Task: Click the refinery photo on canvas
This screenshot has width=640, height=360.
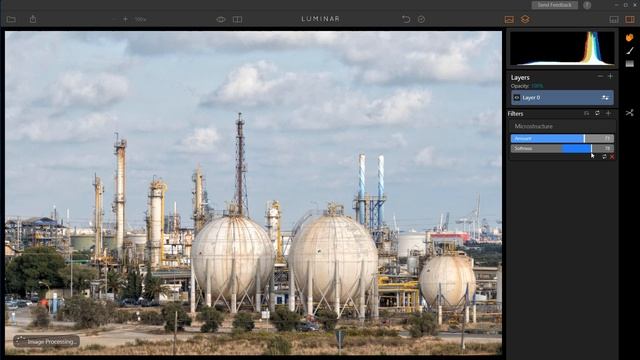Action: [253, 193]
